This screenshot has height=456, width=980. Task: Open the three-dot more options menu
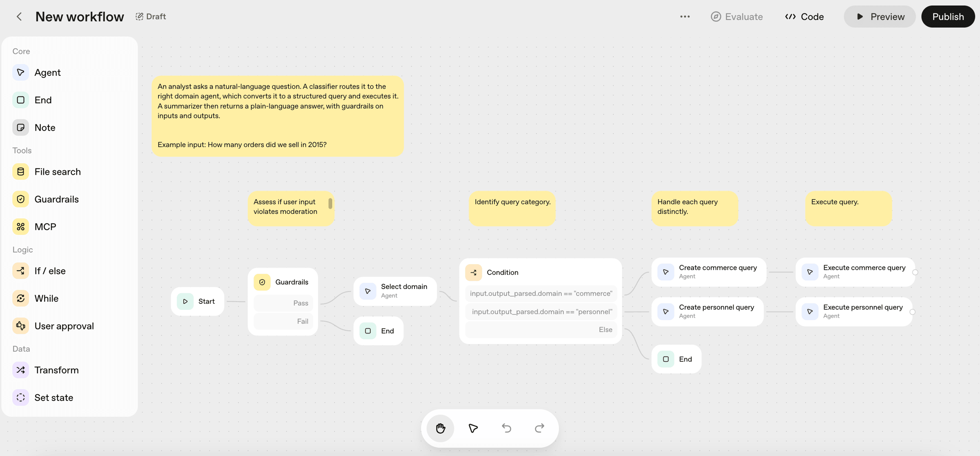click(685, 17)
